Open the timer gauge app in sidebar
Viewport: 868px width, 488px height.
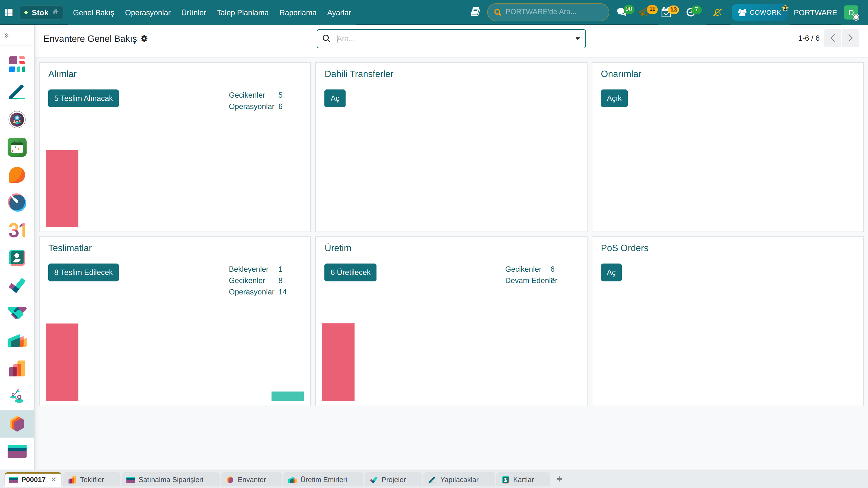pos(17,203)
